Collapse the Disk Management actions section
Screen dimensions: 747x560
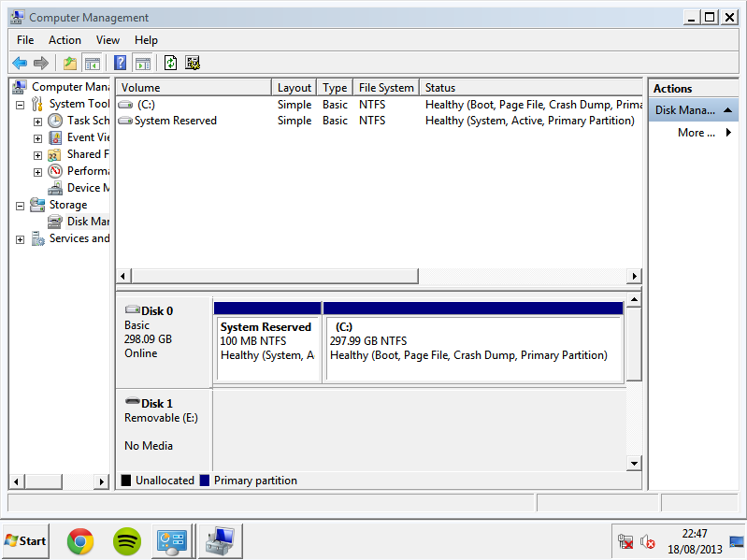[727, 110]
